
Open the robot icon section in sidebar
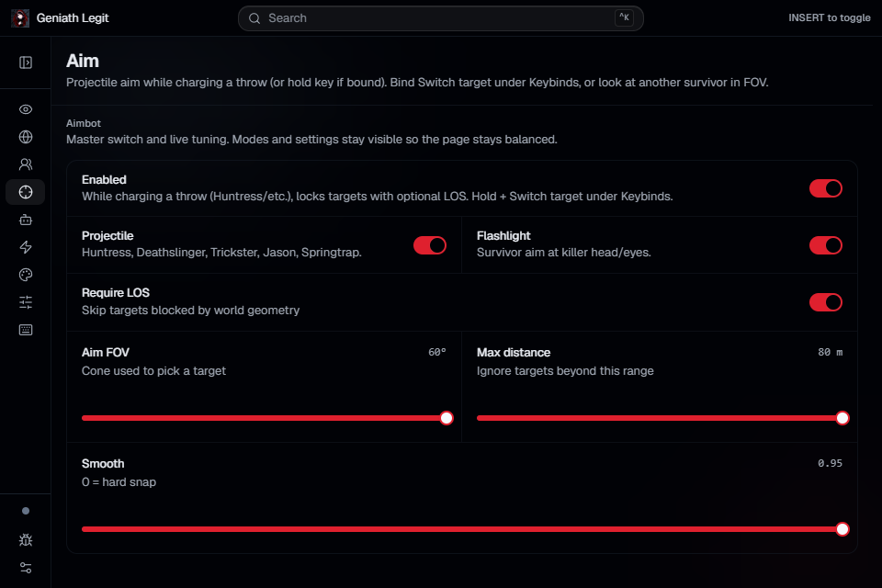pos(26,220)
